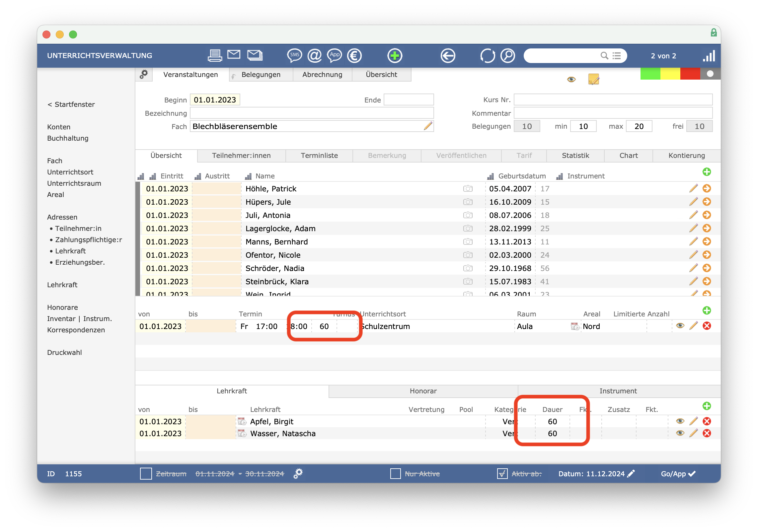Go back to Startfenster link
758x532 pixels.
click(x=71, y=104)
